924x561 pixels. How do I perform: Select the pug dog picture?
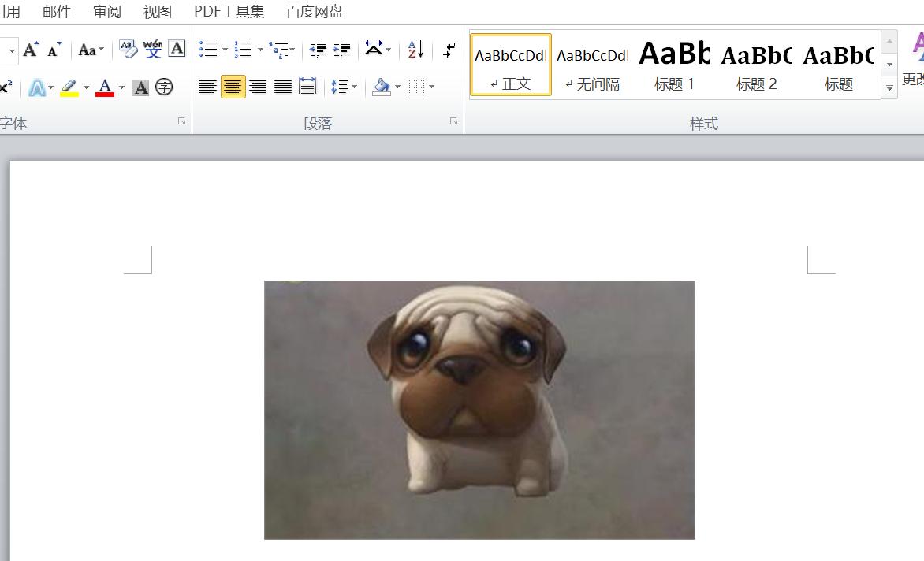point(479,410)
